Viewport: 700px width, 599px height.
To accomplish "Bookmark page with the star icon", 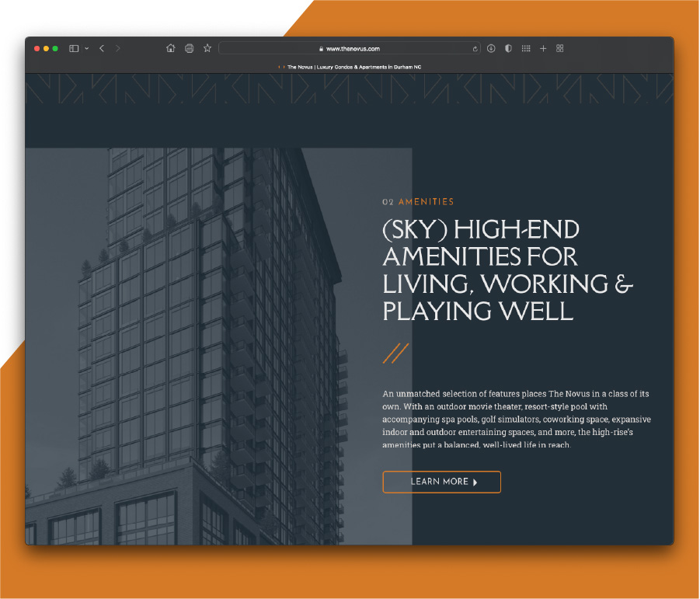I will [207, 48].
